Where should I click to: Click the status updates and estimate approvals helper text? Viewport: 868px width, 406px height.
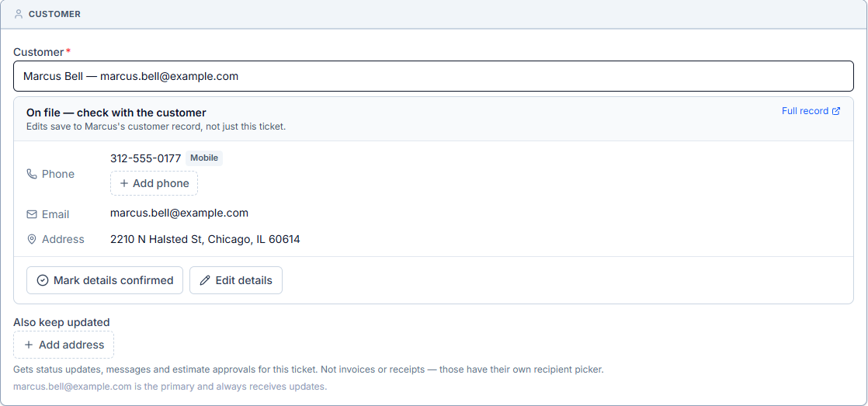[x=308, y=370]
